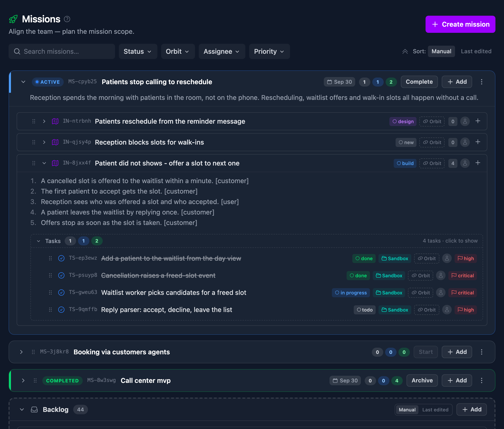Click the drag handle of Booking via customers agents
Viewport: 504px width, 429px height.
point(33,352)
